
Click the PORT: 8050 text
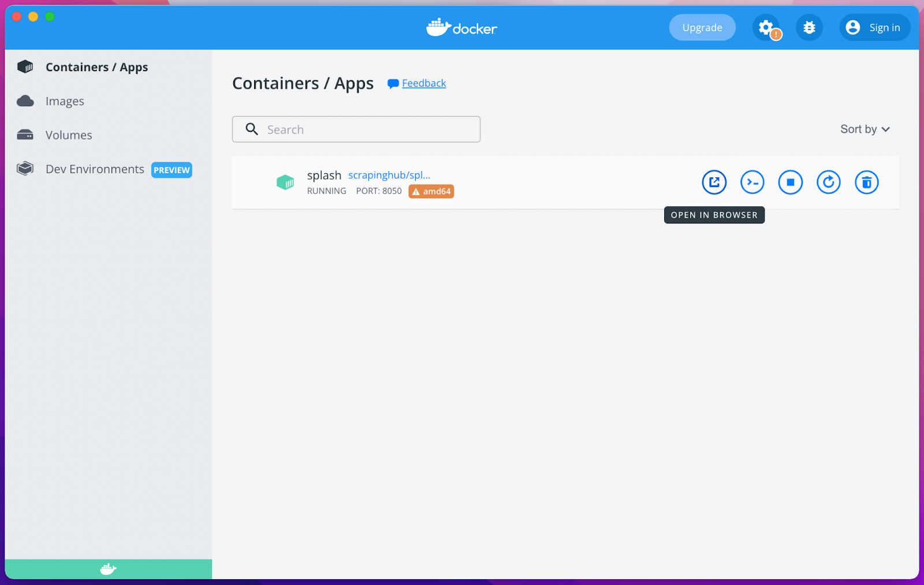point(379,191)
